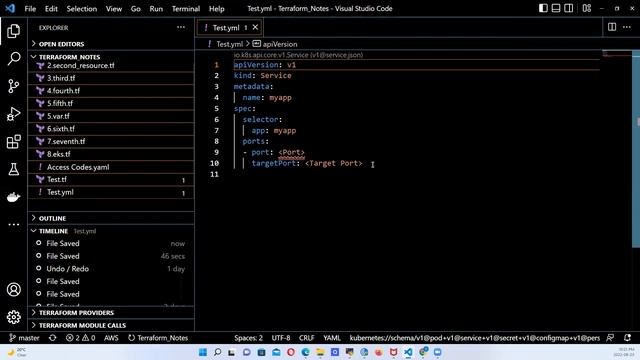
Task: Split the editor to the right
Action: click(x=612, y=27)
